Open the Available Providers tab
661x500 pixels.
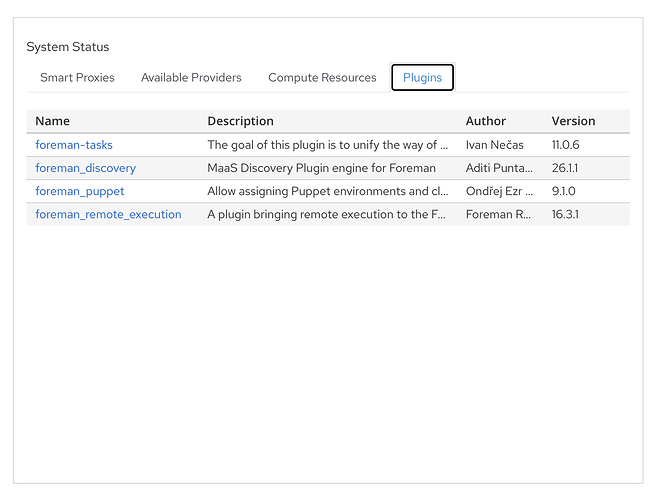click(191, 78)
